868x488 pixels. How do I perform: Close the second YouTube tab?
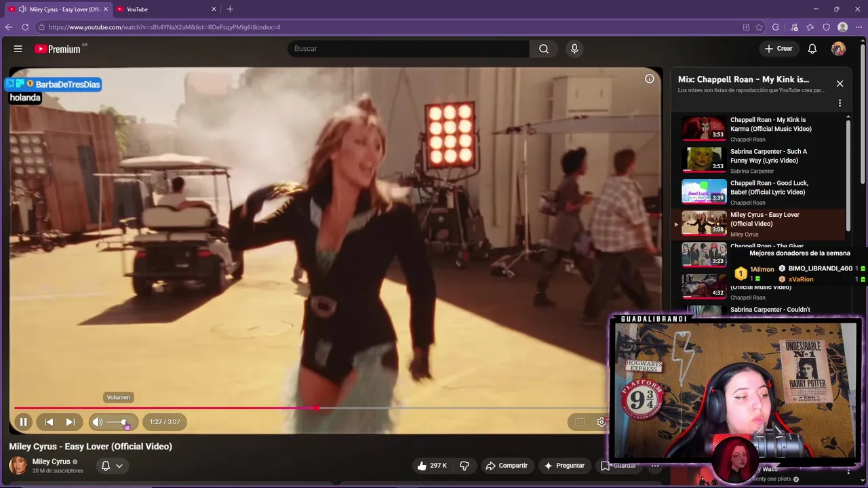(214, 9)
